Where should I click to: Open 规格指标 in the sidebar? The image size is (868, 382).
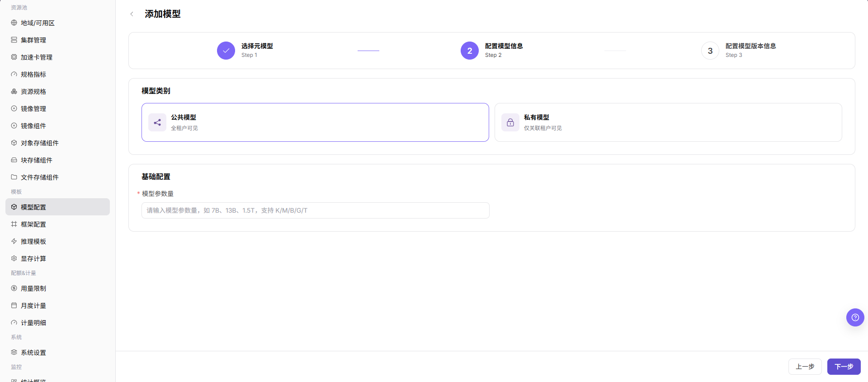point(57,74)
